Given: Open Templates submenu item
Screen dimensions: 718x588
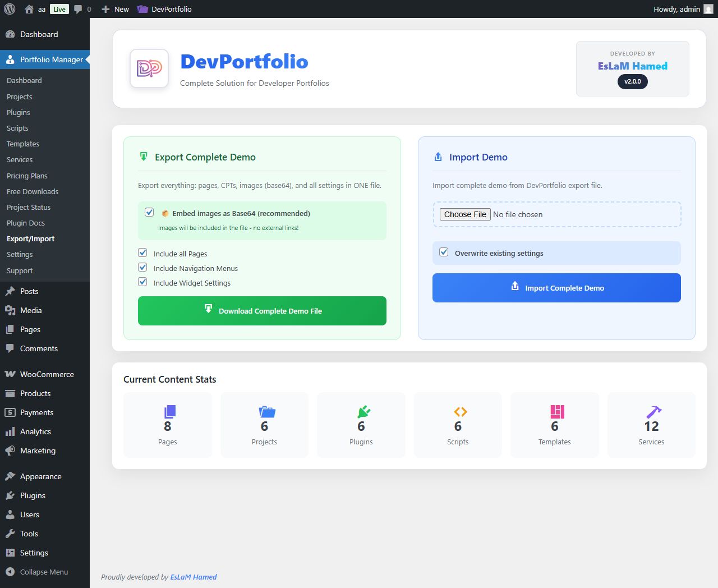Looking at the screenshot, I should 23,144.
